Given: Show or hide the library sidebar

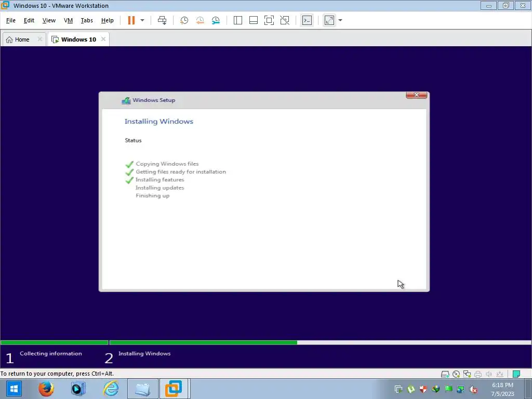Looking at the screenshot, I should click(x=238, y=20).
